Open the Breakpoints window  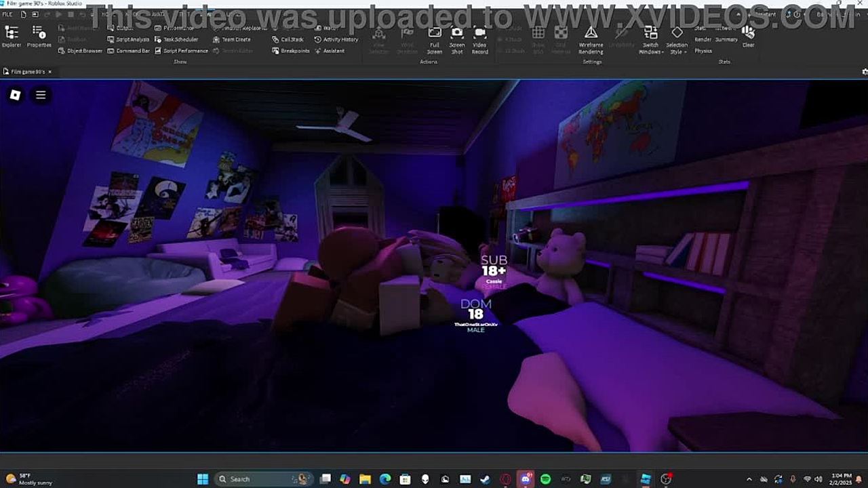[291, 51]
